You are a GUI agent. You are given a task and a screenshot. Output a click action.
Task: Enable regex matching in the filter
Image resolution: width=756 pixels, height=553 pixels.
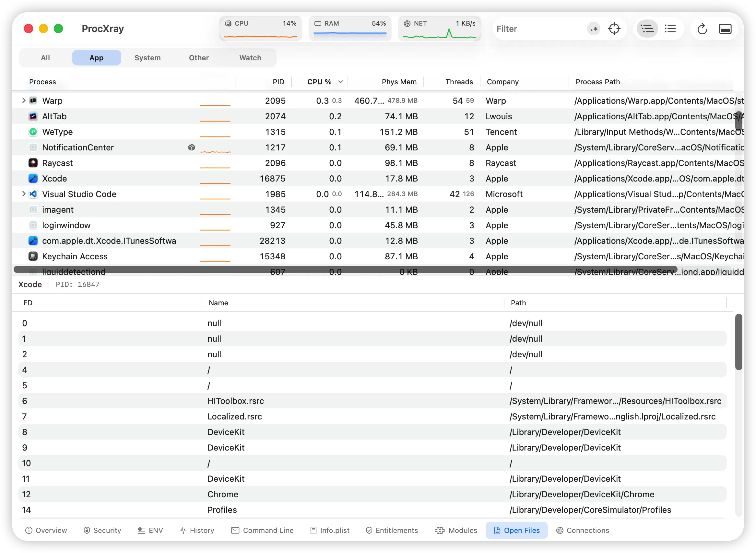[594, 29]
